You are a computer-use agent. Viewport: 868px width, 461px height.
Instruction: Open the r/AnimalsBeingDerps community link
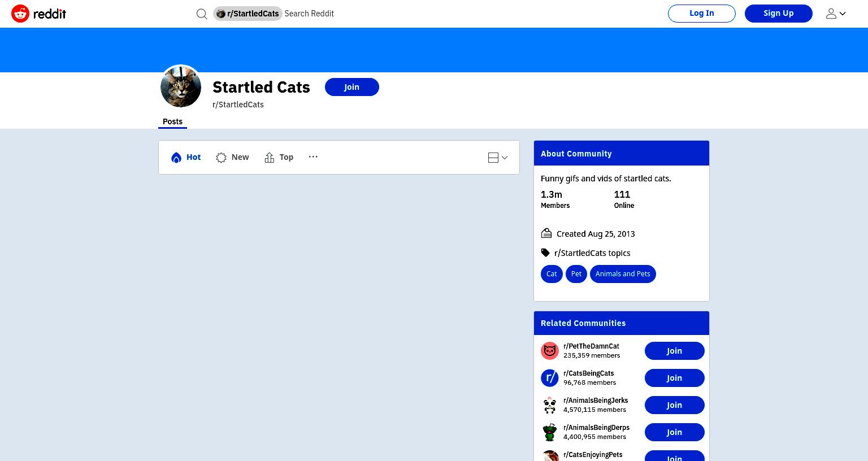pyautogui.click(x=596, y=428)
